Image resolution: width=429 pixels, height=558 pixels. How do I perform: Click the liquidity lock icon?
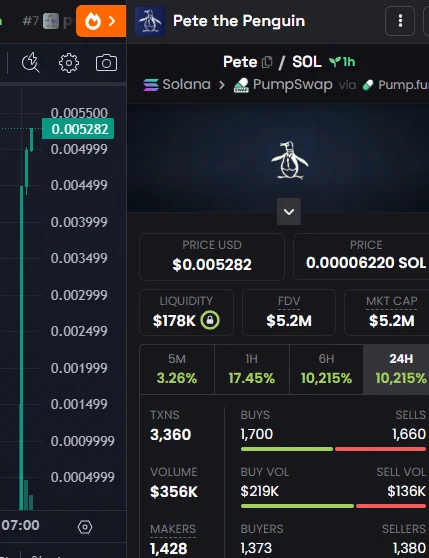[x=210, y=320]
